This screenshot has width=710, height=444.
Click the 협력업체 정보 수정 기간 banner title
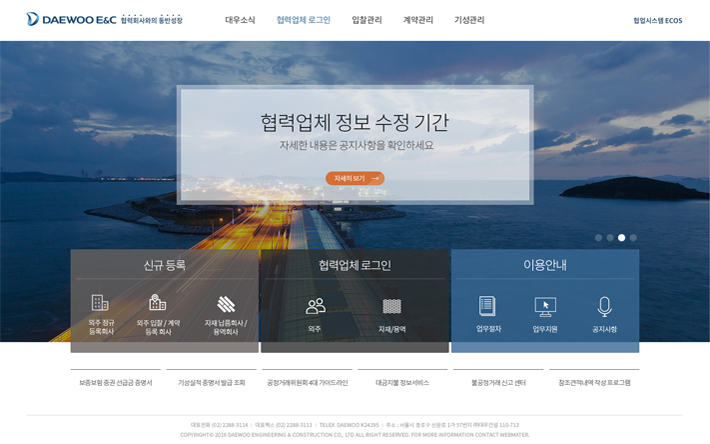click(355, 123)
